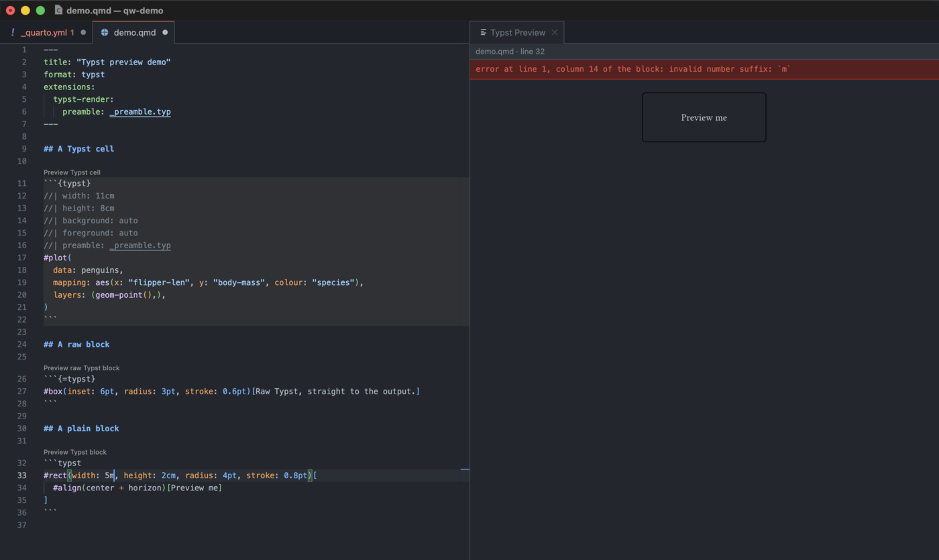Click the "flipper-len" string
939x560 pixels.
point(159,282)
